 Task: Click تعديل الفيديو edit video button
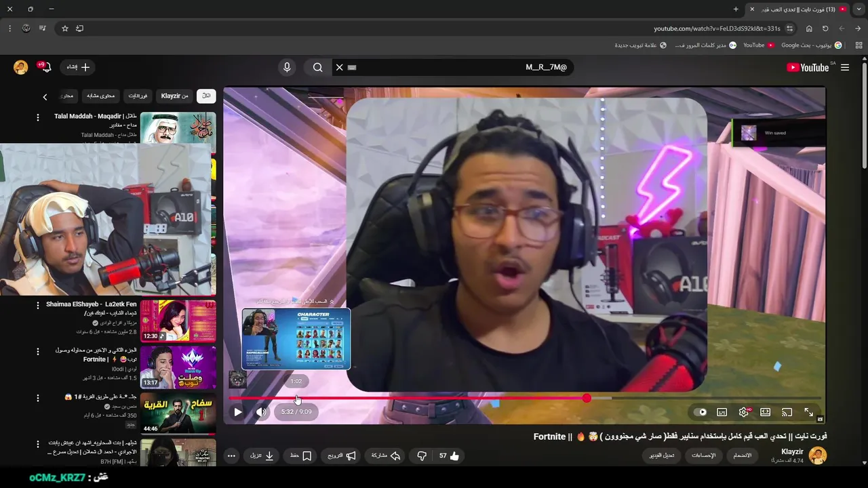pyautogui.click(x=661, y=455)
